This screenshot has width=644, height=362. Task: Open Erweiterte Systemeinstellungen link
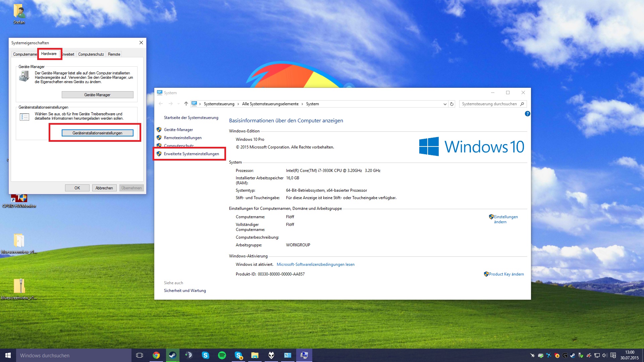click(191, 154)
